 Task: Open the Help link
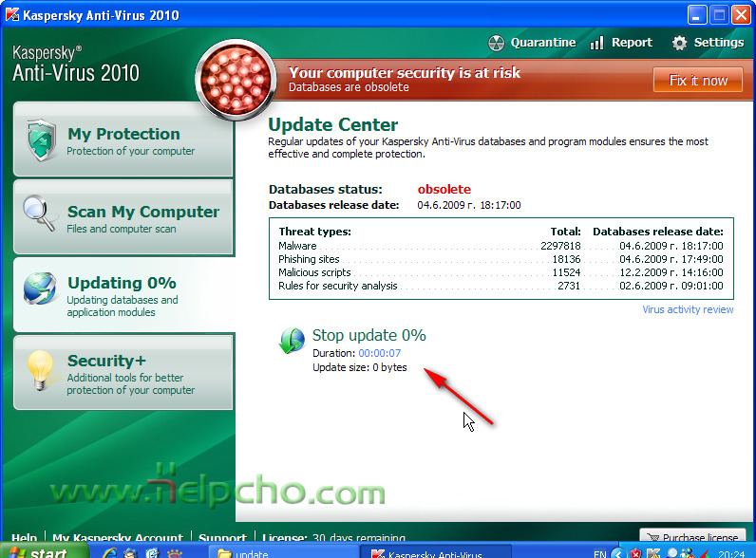24,536
